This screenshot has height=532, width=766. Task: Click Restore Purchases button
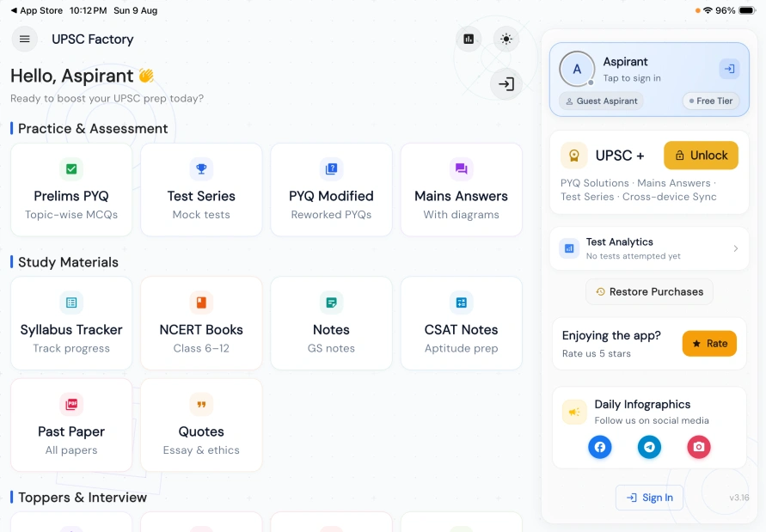[x=649, y=292]
